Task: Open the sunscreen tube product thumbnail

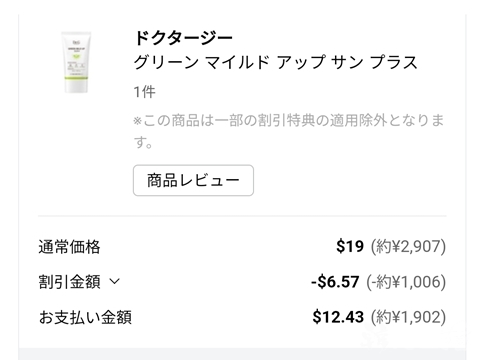Action: tap(76, 62)
